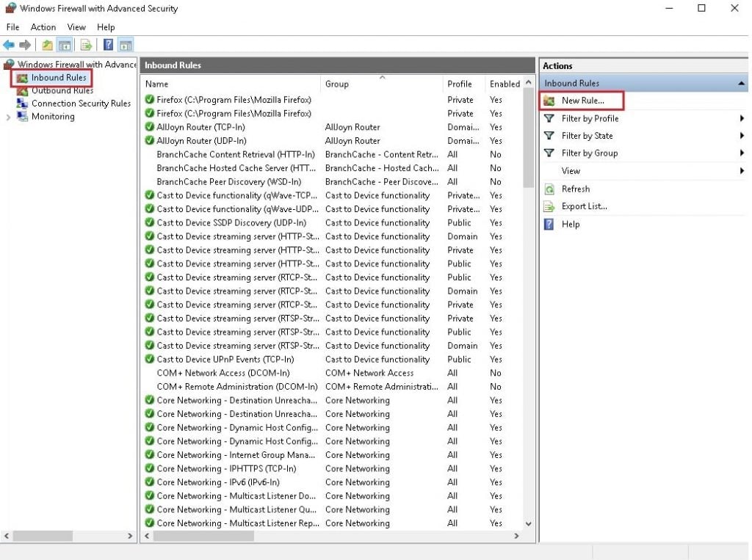Sort rules by the Name column header
Image resolution: width=752 pixels, height=560 pixels.
[231, 84]
